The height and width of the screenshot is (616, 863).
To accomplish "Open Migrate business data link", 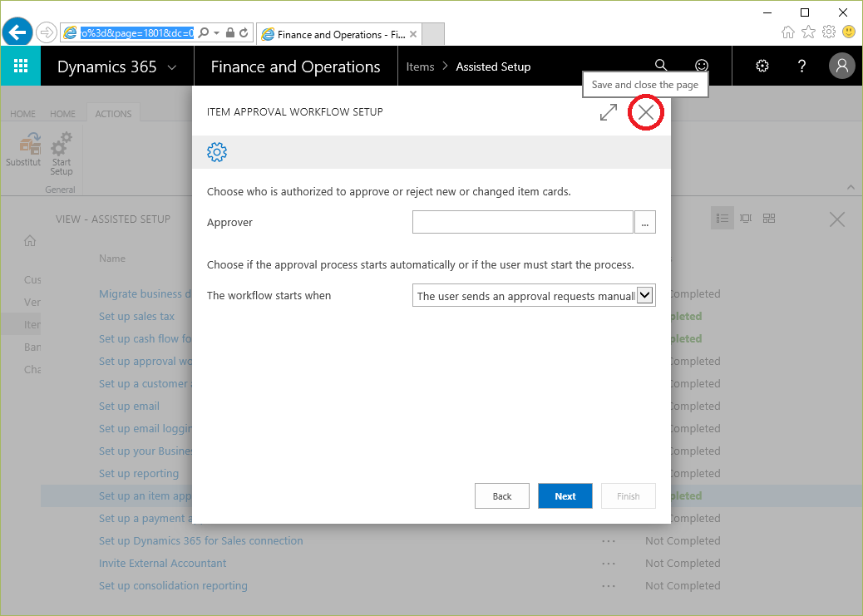I will click(x=145, y=294).
